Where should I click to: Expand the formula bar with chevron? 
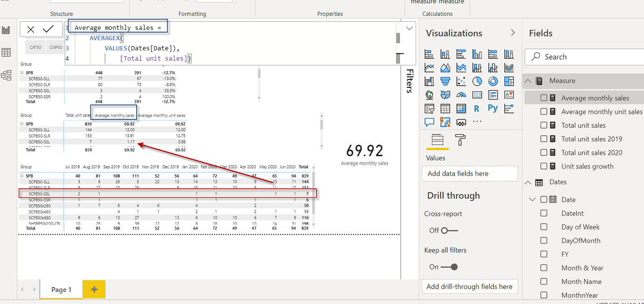409,28
